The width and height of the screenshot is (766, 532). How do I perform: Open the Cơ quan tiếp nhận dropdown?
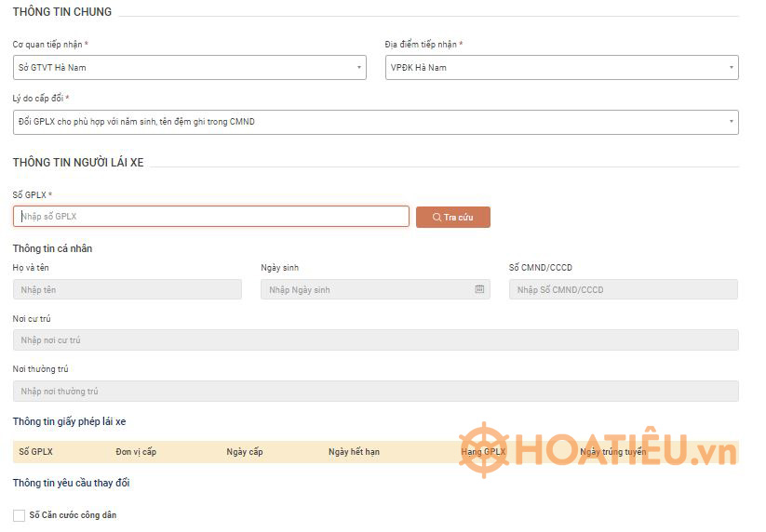pyautogui.click(x=190, y=67)
